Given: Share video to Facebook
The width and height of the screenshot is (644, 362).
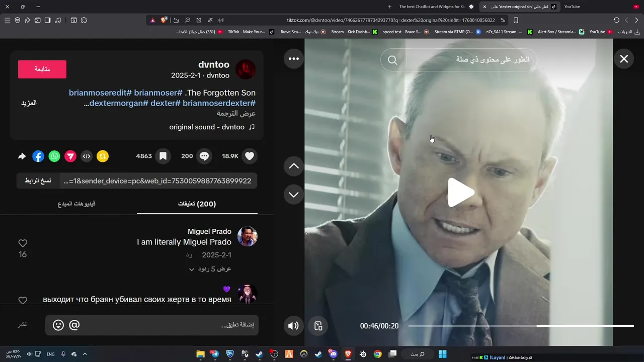Looking at the screenshot, I should pos(38,156).
